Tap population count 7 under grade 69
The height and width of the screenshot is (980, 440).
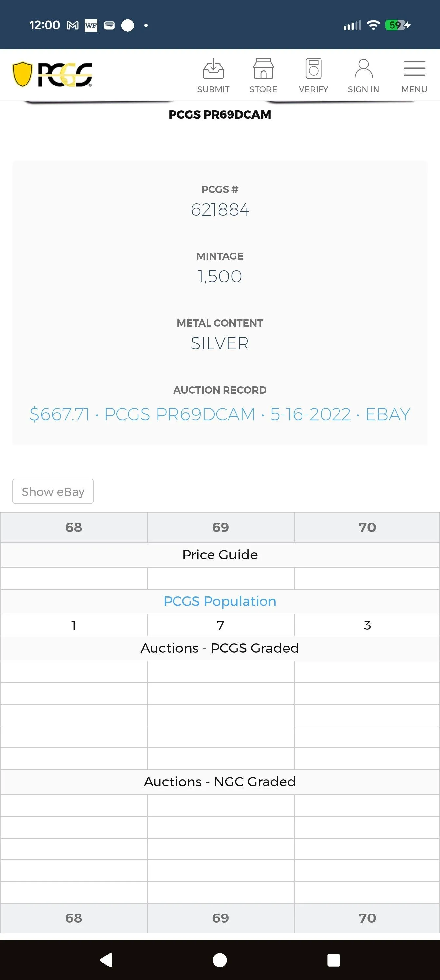tap(221, 625)
